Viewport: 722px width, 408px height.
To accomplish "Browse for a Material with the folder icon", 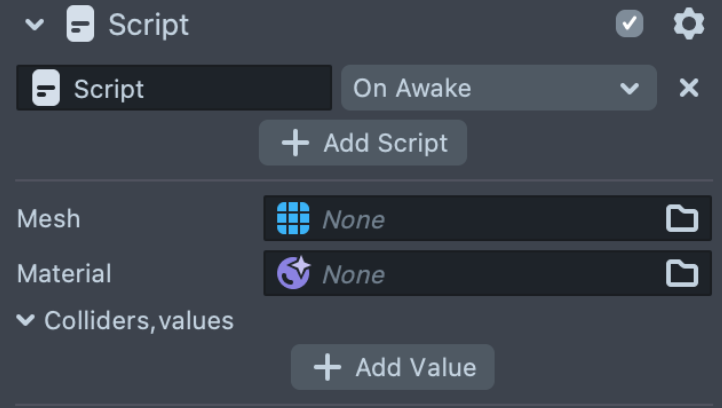I will click(x=682, y=273).
